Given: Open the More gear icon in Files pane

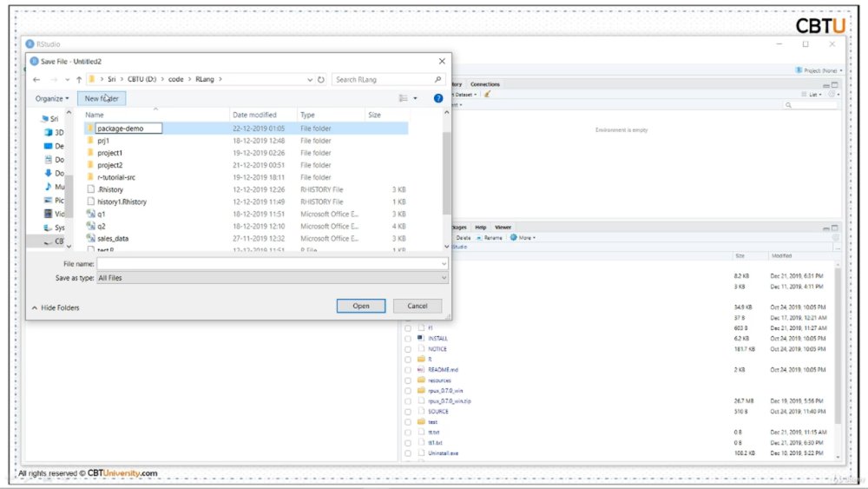Looking at the screenshot, I should (513, 238).
